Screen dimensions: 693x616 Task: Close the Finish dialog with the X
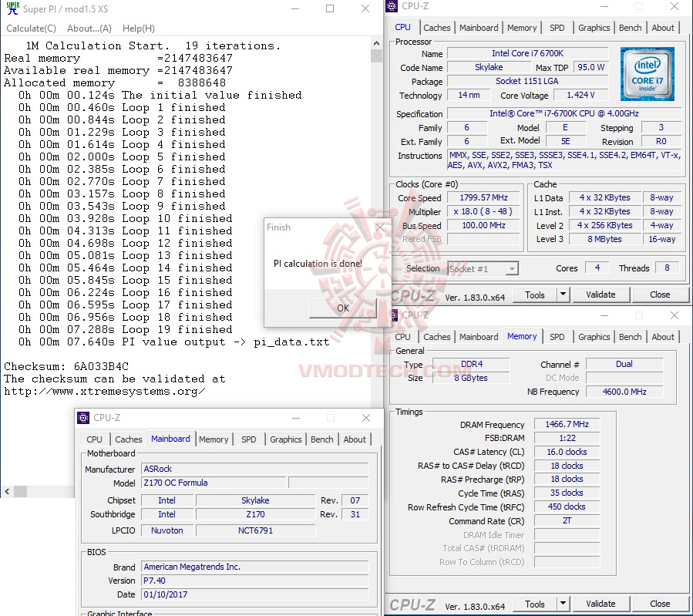(380, 227)
